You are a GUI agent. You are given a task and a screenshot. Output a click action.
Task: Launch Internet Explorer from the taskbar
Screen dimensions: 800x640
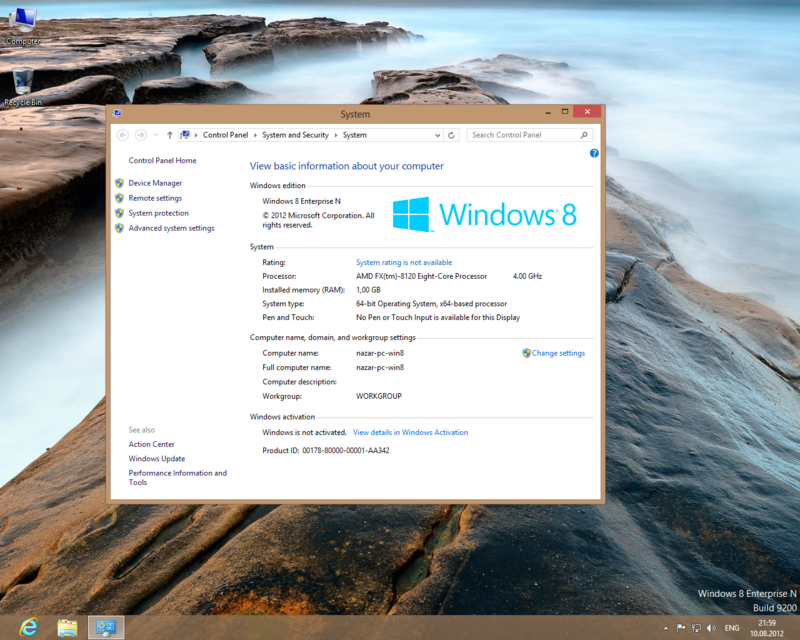tap(29, 627)
